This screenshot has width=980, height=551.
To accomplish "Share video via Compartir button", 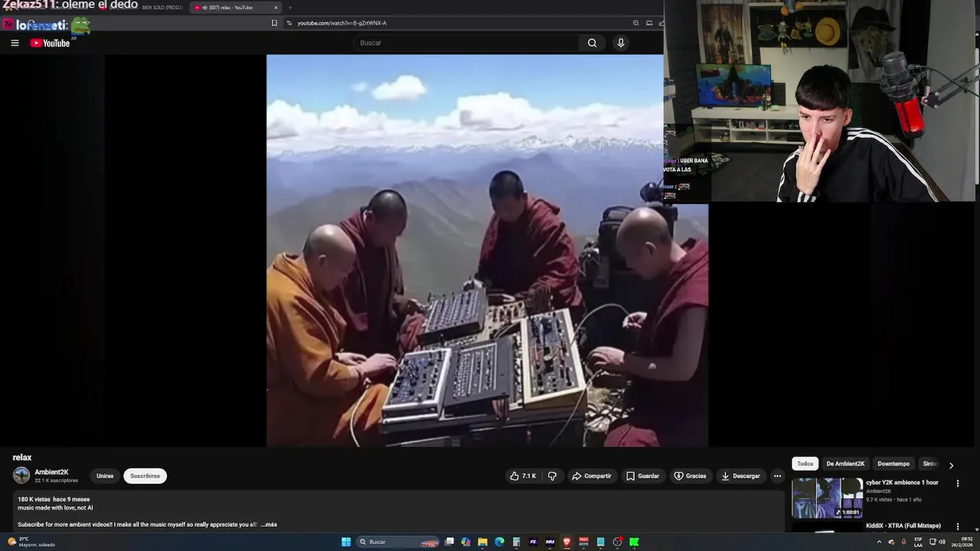I will click(591, 476).
